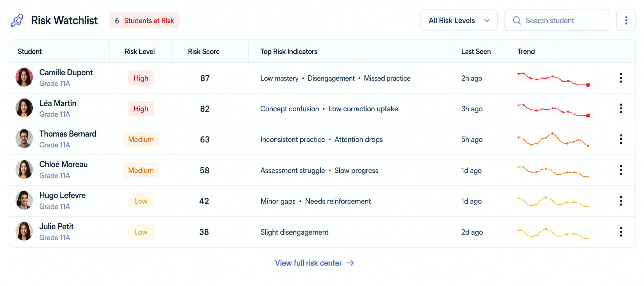Click the chevron in All Risk Levels

(487, 20)
